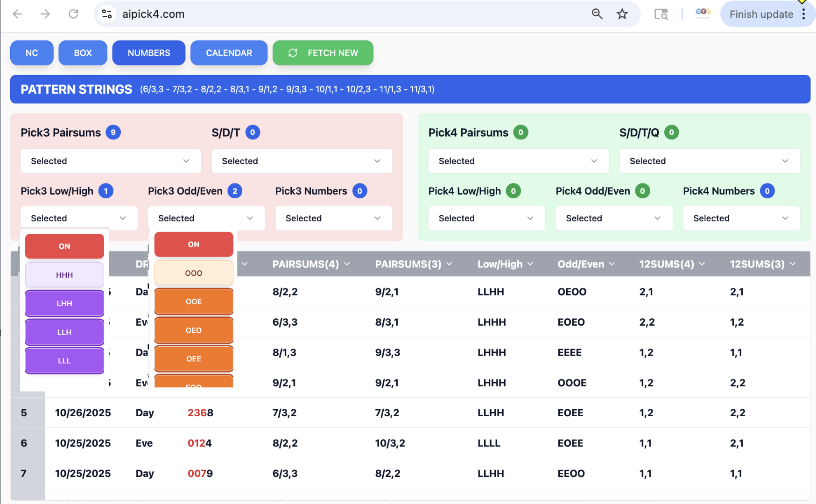Image resolution: width=816 pixels, height=504 pixels.
Task: Open Chrome three-dot menu
Action: click(803, 14)
